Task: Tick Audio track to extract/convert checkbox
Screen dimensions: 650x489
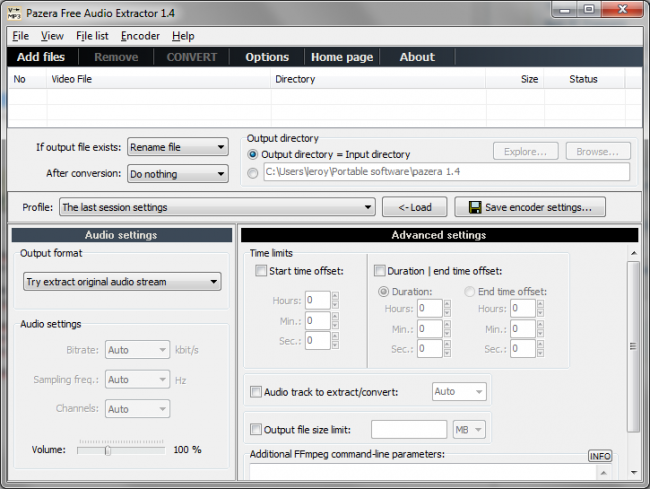Action: coord(256,392)
